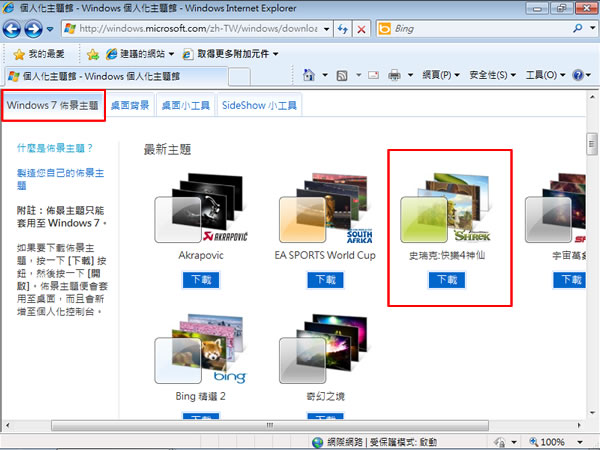The height and width of the screenshot is (450, 600).
Task: Click the 最新主題 heading
Action: 167,149
